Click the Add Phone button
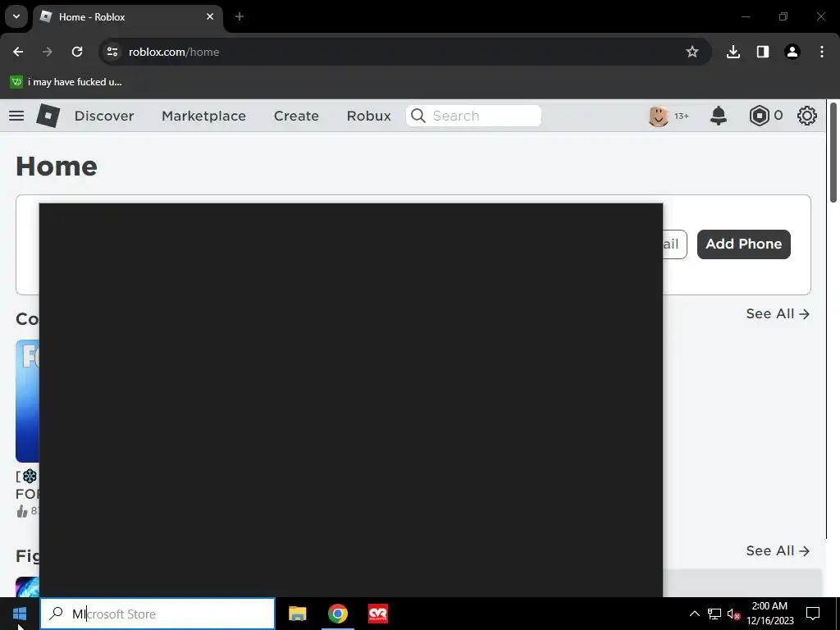The width and height of the screenshot is (840, 630). tap(743, 244)
